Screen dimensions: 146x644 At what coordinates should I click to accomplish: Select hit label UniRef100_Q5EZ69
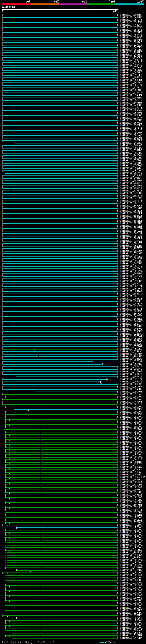coord(131,347)
